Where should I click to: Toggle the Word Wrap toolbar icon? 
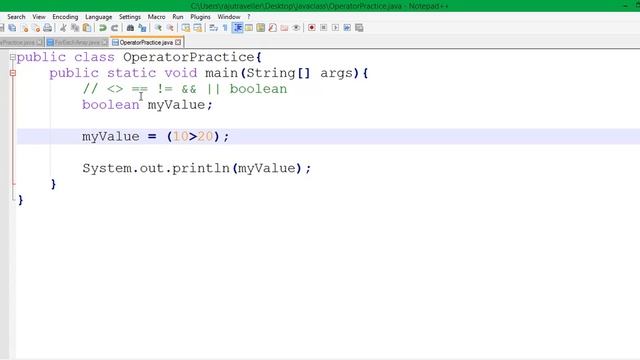(213, 28)
